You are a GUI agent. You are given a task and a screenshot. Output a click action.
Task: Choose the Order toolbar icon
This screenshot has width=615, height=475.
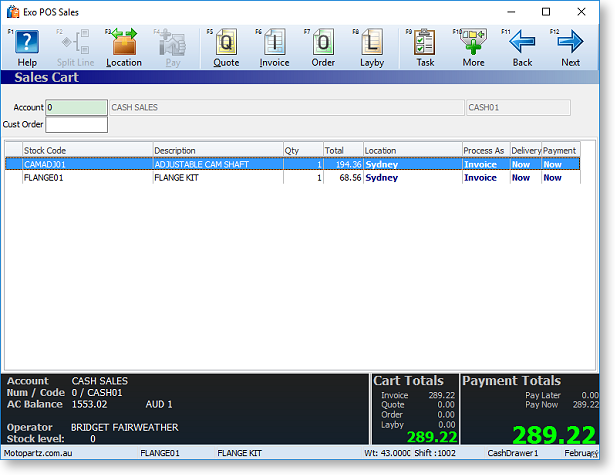(x=323, y=46)
